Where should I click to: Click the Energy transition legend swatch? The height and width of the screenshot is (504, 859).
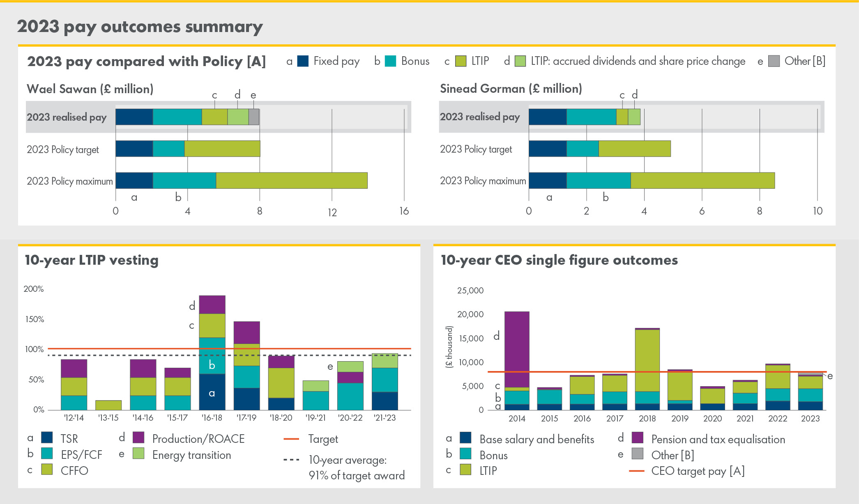[138, 454]
